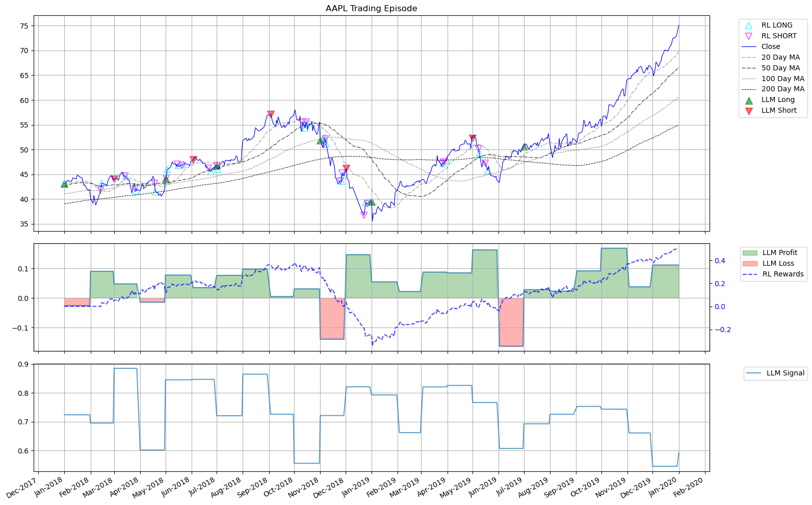This screenshot has width=812, height=505.
Task: Click the red LLM Loss legend swatch
Action: 750,263
